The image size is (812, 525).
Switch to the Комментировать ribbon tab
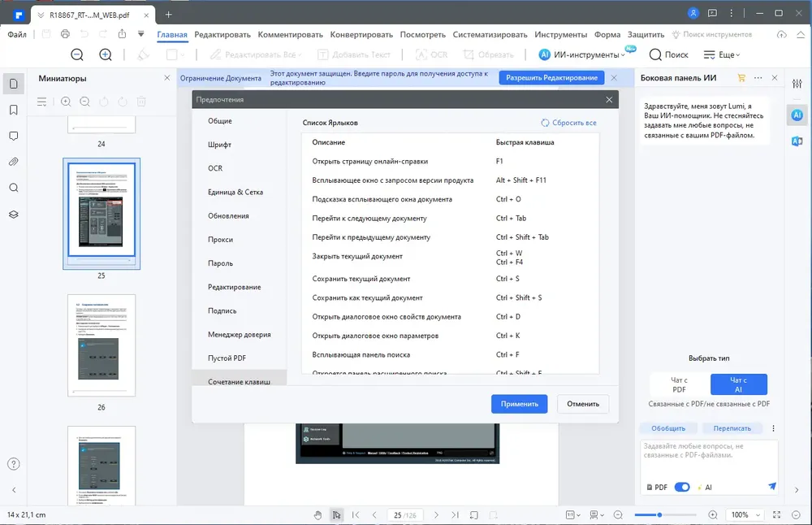(x=290, y=35)
